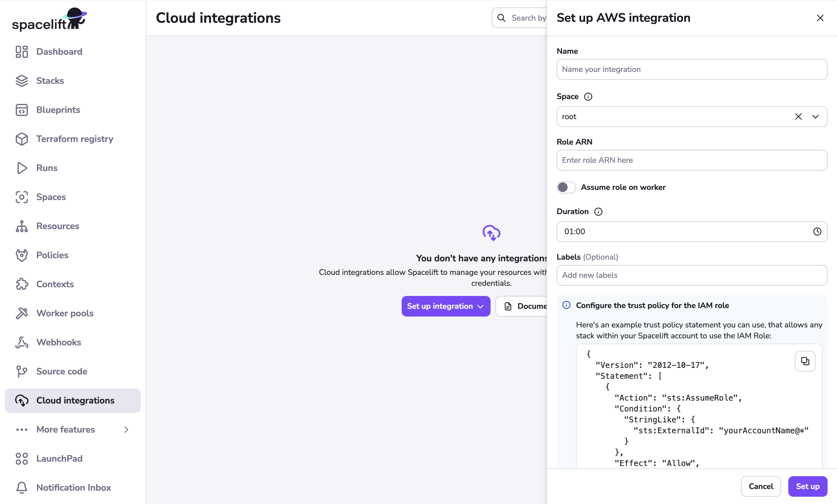Clear the selected root space
Screen dimensions: 837x504
click(798, 116)
